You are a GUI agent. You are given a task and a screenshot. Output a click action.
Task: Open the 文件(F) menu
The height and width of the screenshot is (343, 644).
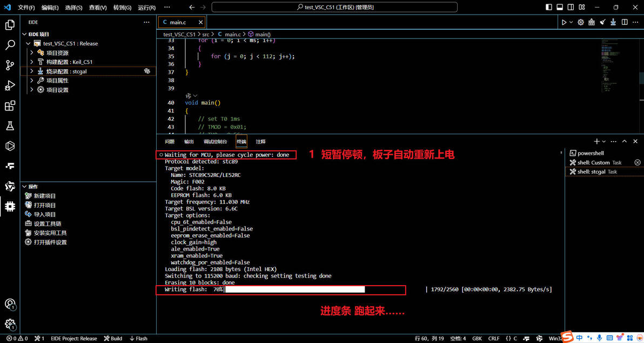click(x=26, y=8)
